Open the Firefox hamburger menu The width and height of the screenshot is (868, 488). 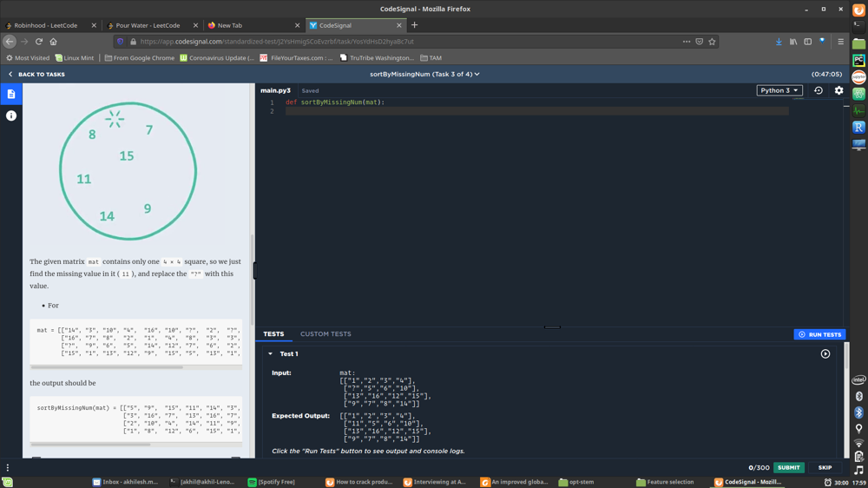pos(840,42)
